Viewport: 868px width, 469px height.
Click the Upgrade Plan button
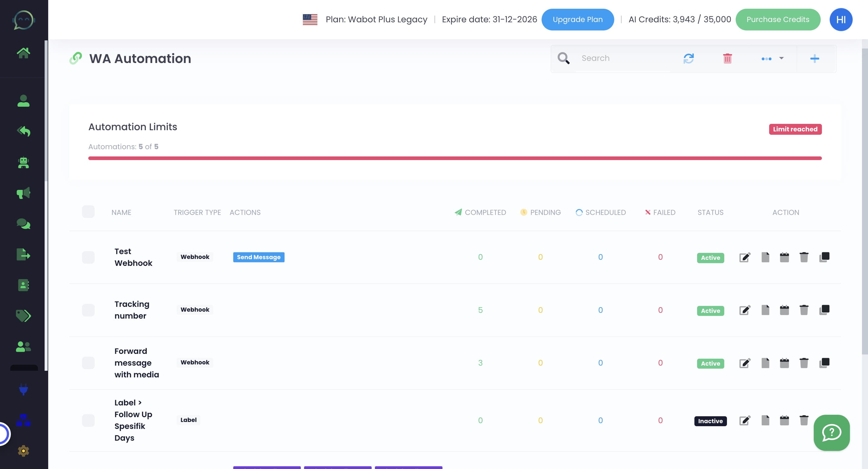click(x=577, y=20)
